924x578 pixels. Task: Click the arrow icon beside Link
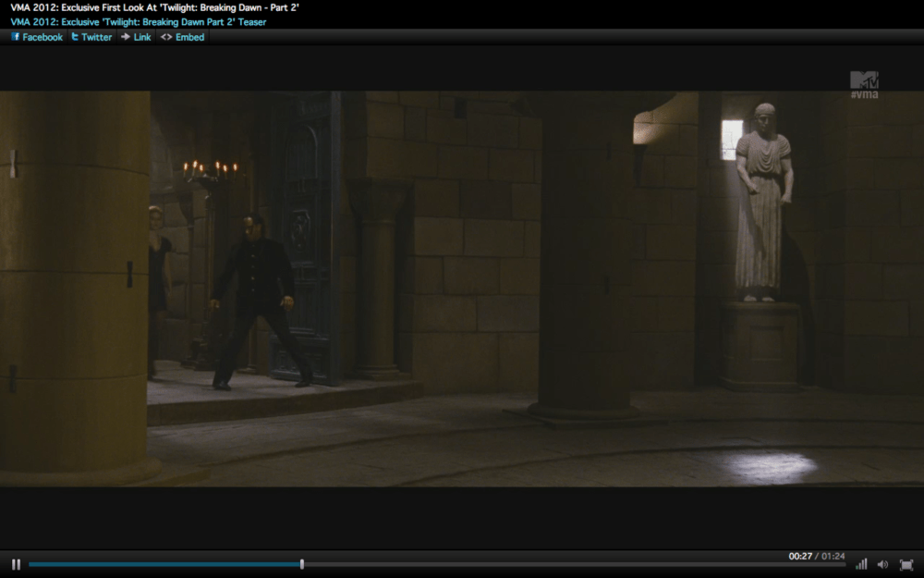click(x=126, y=37)
